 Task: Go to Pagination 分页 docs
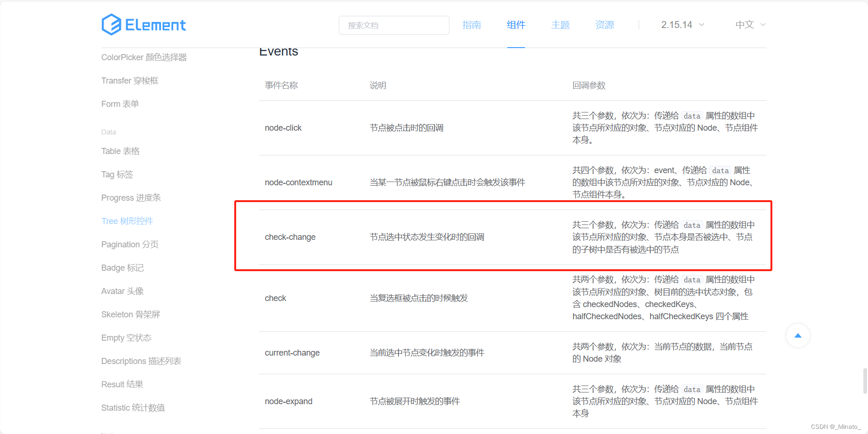129,244
